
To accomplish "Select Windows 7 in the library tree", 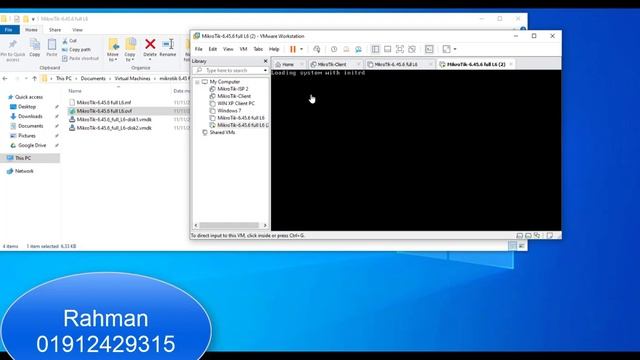I will click(229, 111).
